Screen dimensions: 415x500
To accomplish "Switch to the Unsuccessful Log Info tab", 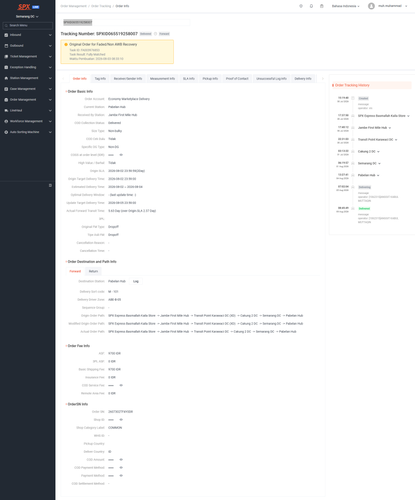I will tap(271, 79).
